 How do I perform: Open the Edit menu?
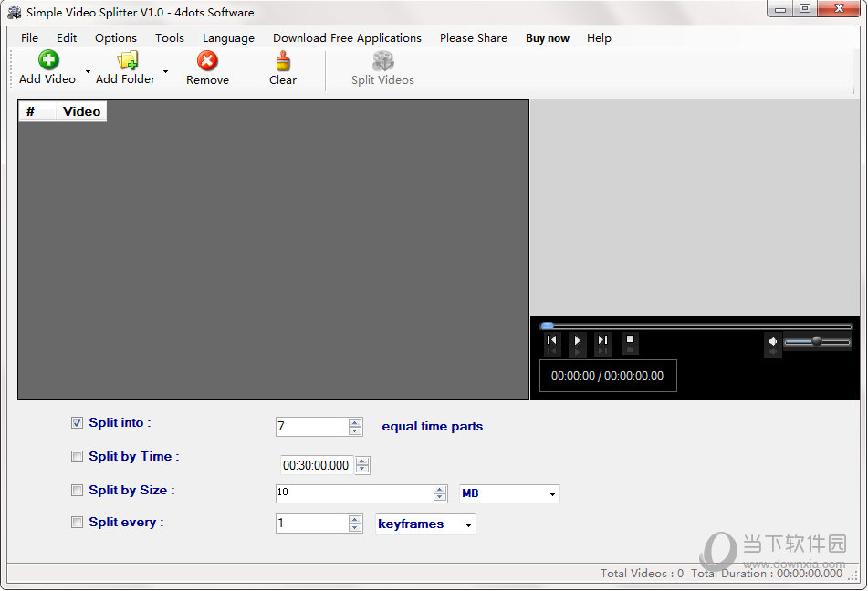pyautogui.click(x=67, y=38)
